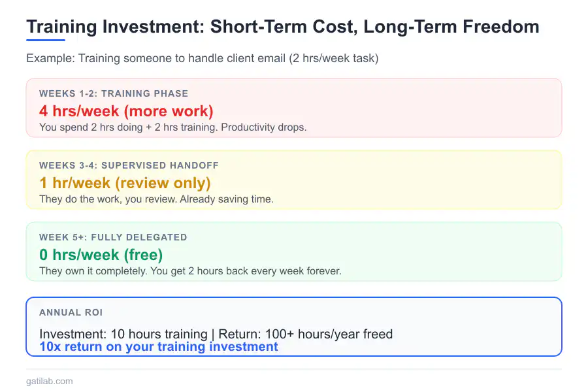Screen dimensions: 588x392
Task: Click the "WEEKS 1-2: TRAINING PHASE" label
Action: 114,93
